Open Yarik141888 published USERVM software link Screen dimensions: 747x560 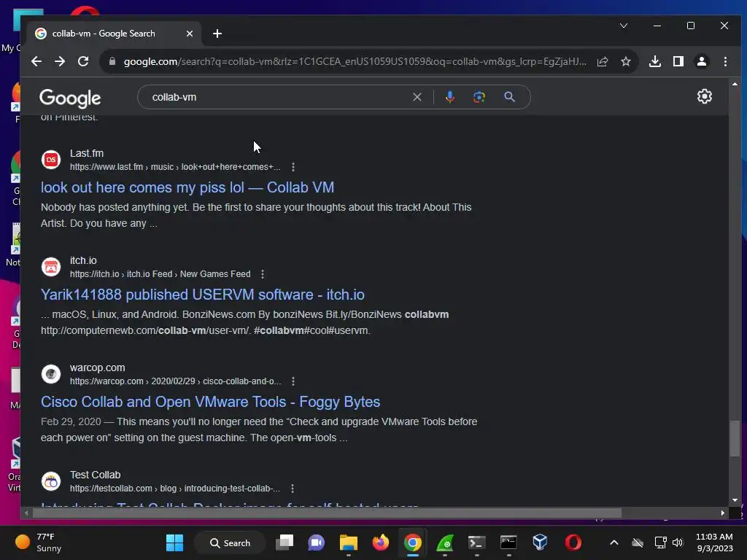coord(203,295)
